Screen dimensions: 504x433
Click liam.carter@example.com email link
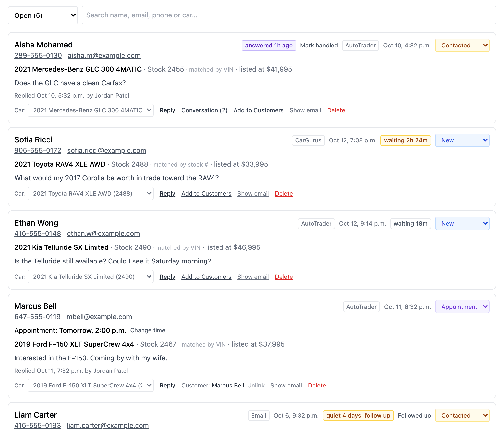pyautogui.click(x=108, y=426)
